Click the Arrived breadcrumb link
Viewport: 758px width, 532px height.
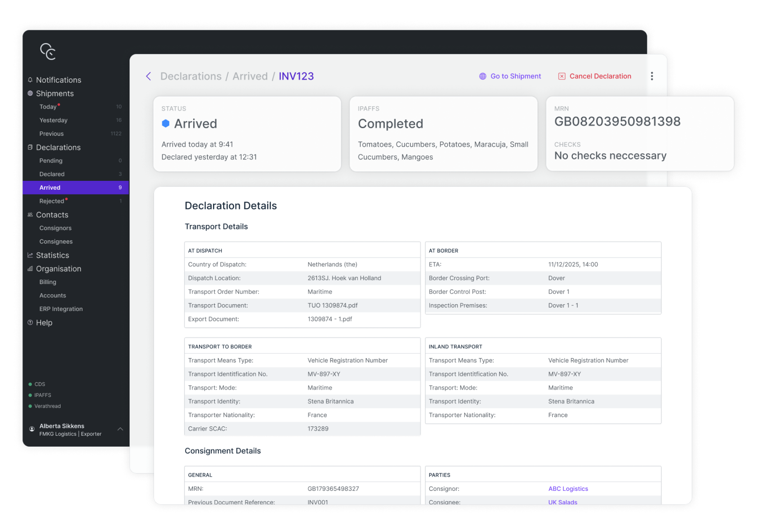(250, 76)
